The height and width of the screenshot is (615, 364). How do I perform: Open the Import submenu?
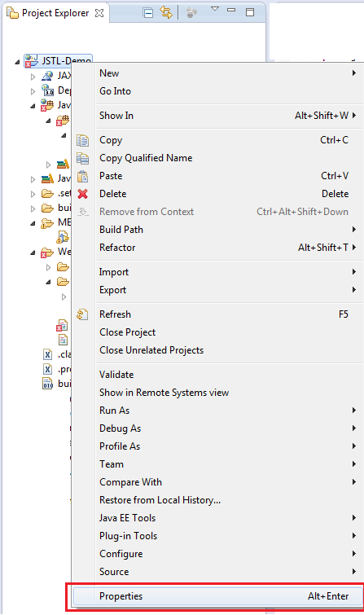pyautogui.click(x=217, y=272)
